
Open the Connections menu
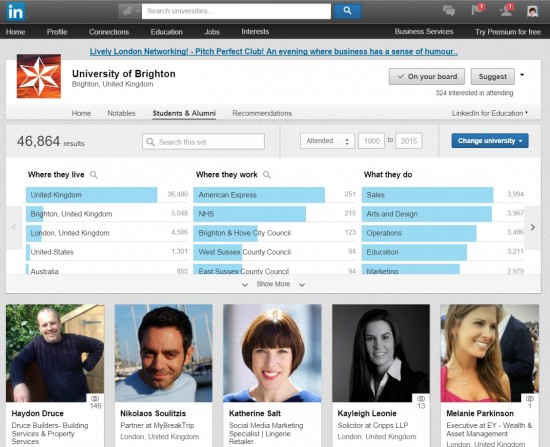pos(109,32)
